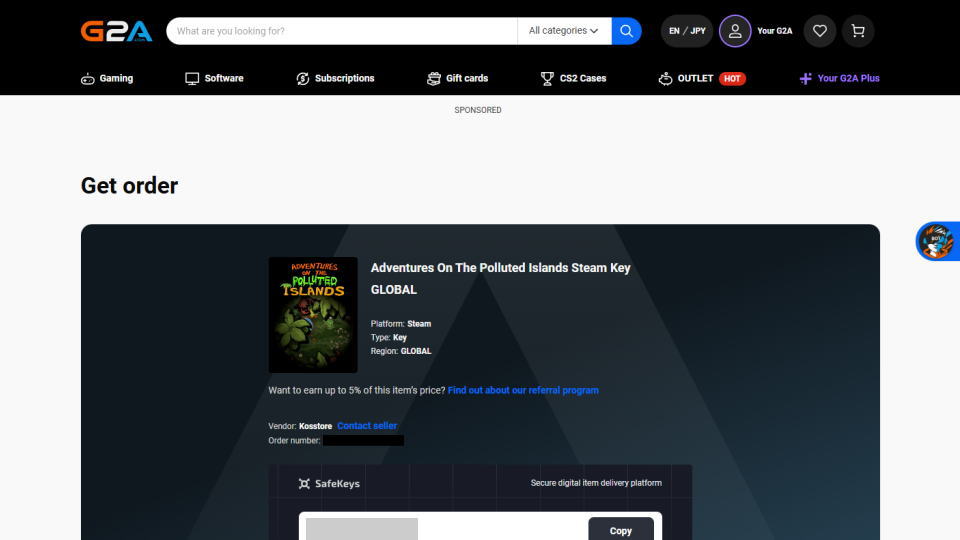Click the G2A logo
This screenshot has height=540, width=960.
point(116,31)
